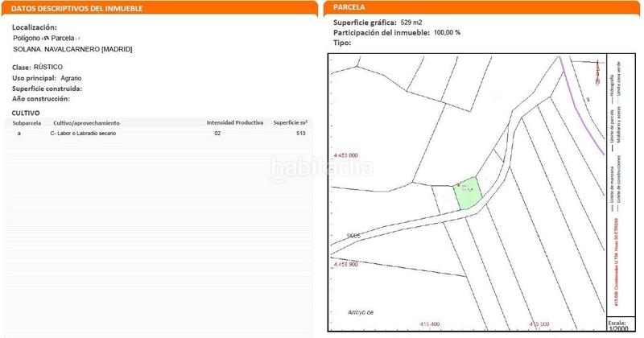Select the "C- Labor o Labradío secano" row

[x=84, y=134]
